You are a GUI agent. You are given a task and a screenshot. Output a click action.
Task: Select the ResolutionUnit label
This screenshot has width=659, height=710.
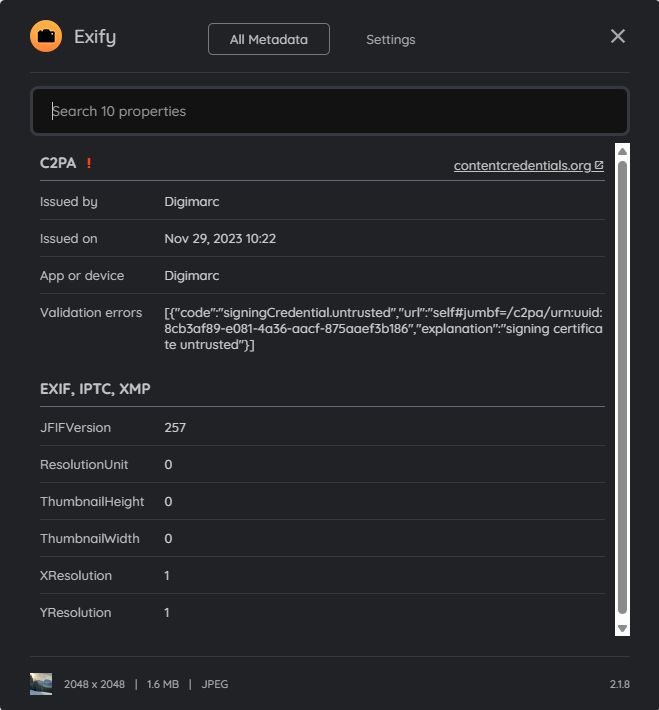84,465
